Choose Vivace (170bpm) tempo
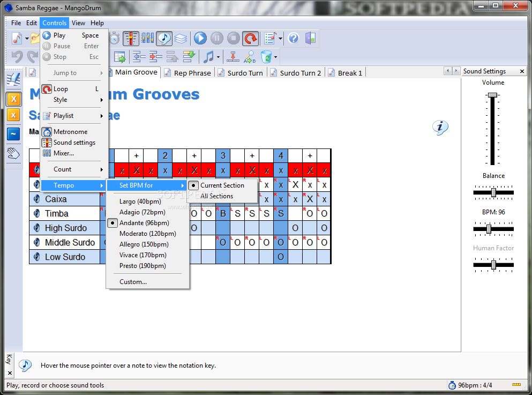This screenshot has width=532, height=395. [x=147, y=255]
